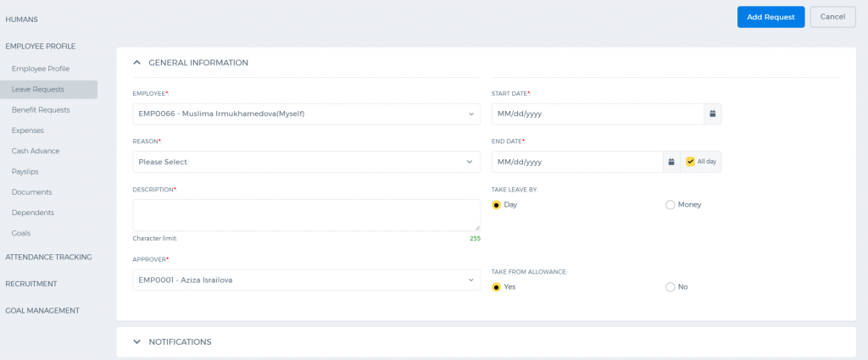This screenshot has width=868, height=360.
Task: Click the Cancel button
Action: 832,17
